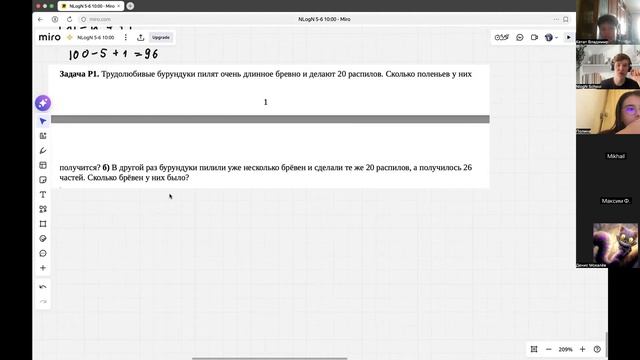
Task: Click the vertical scrollbar at the right edge
Action: 607,344
